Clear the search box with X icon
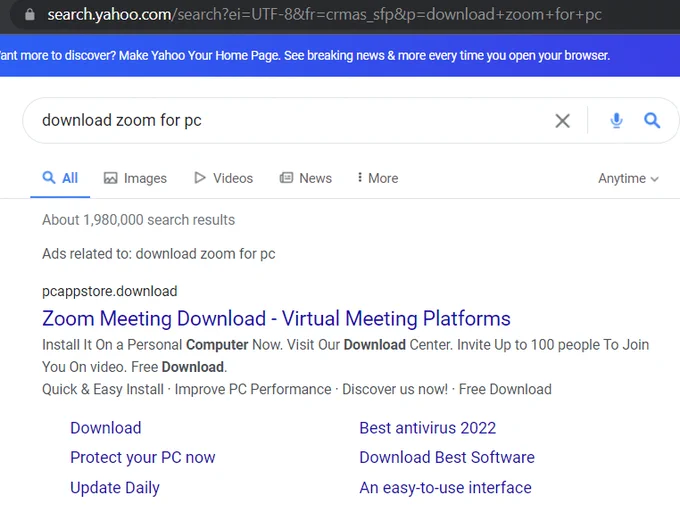The height and width of the screenshot is (520, 680). coord(562,121)
